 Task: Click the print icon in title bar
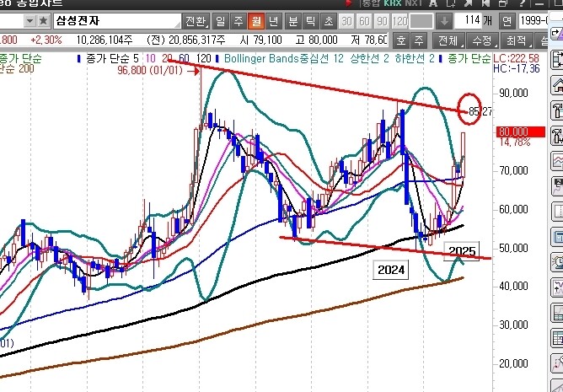point(504,3)
